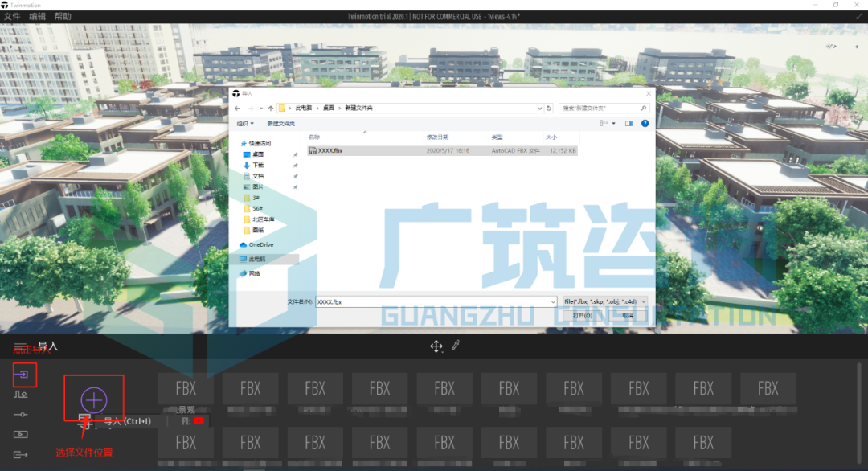
Task: Select the first FBX thumbnail labeled 景观
Action: click(186, 388)
